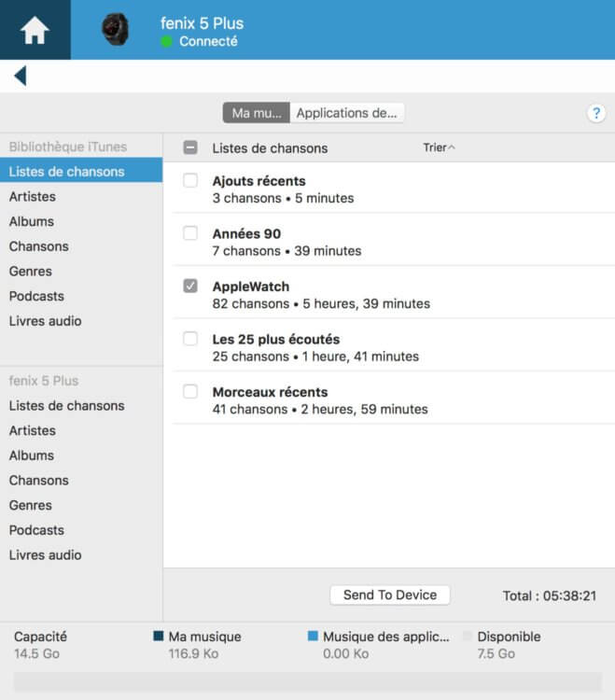
Task: Click the Capacité 14.5 Go value
Action: (x=36, y=653)
